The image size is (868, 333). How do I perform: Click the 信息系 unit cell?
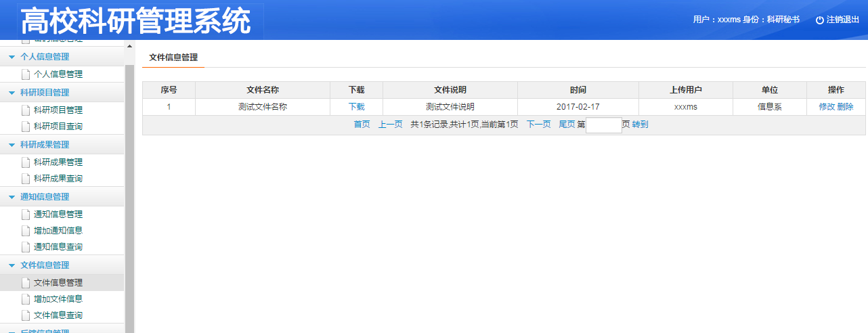tap(770, 107)
